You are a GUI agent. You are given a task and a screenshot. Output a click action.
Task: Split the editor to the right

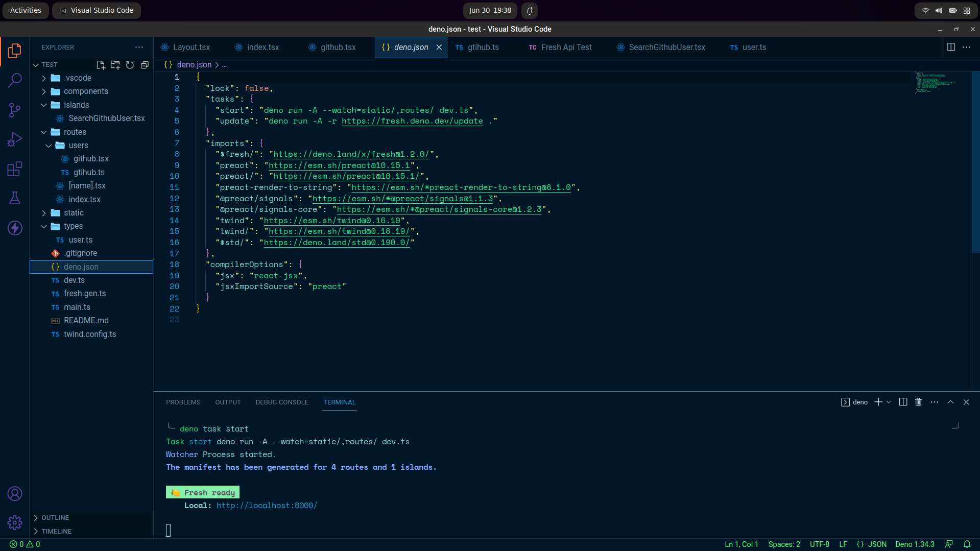pos(951,47)
